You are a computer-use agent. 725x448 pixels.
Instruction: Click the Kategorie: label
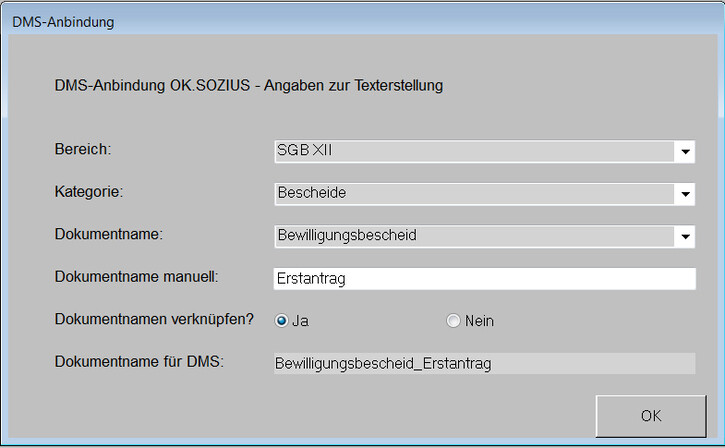click(x=88, y=191)
